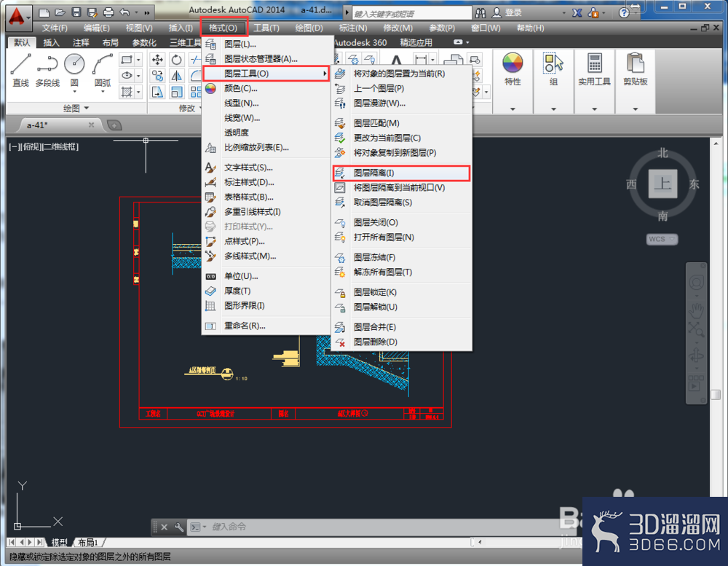Screen dimensions: 728x566
Task: Click the steering wheel icon on navigation bar
Action: click(695, 283)
